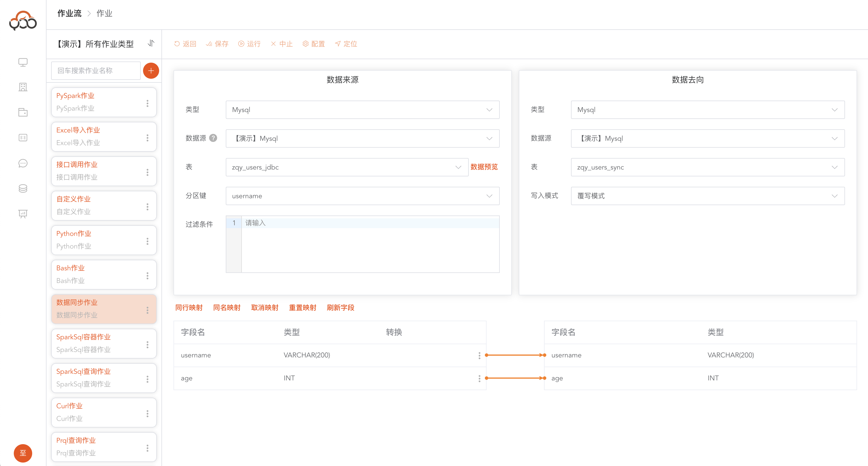This screenshot has width=868, height=466.
Task: Click 取消映射 button
Action: point(265,308)
